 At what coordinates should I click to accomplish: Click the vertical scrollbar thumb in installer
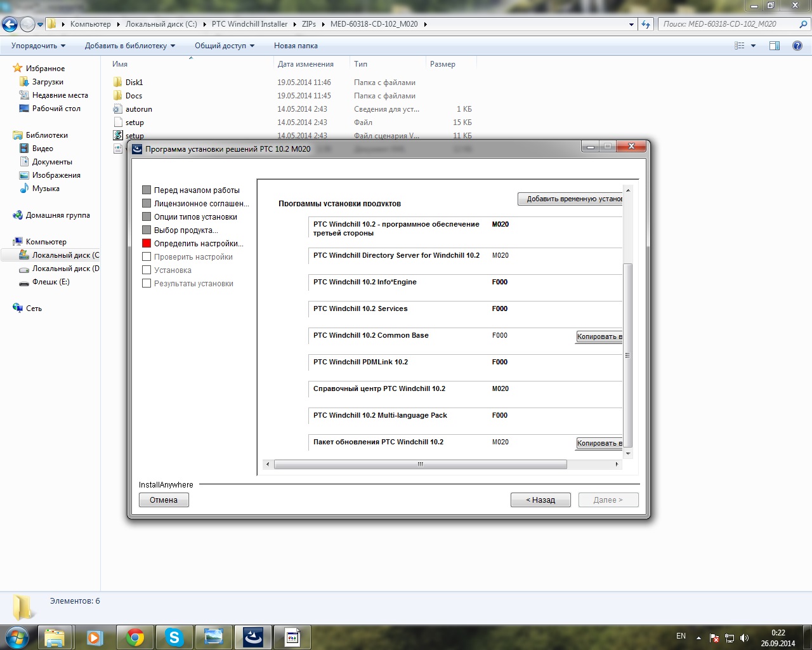pyautogui.click(x=628, y=355)
